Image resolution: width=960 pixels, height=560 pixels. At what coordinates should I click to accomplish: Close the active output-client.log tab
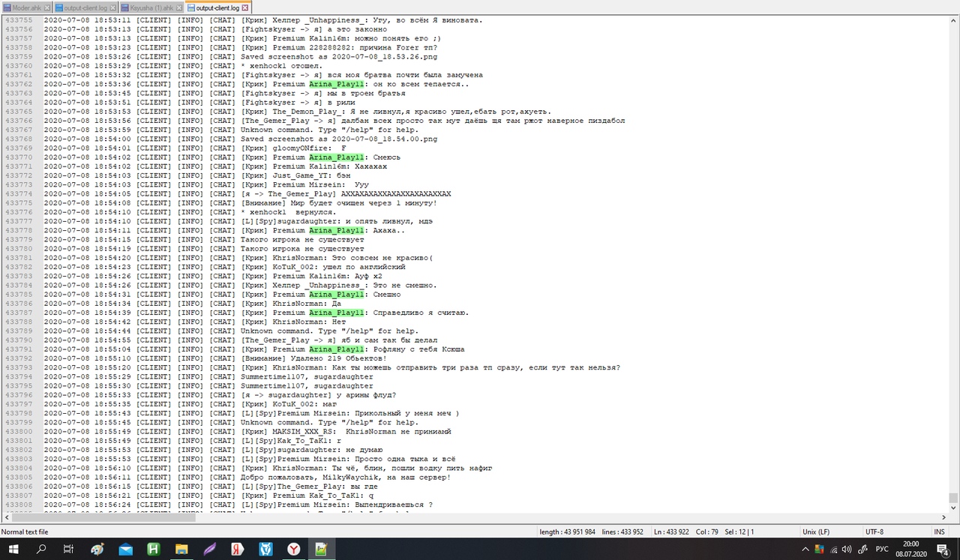coord(245,7)
